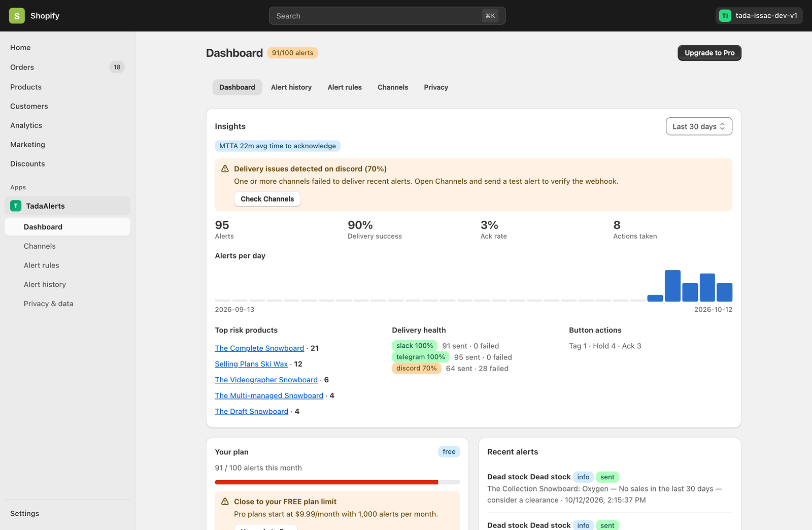Screen dimensions: 812x530
Task: Switch to the Alert rules tab
Action: tap(345, 87)
